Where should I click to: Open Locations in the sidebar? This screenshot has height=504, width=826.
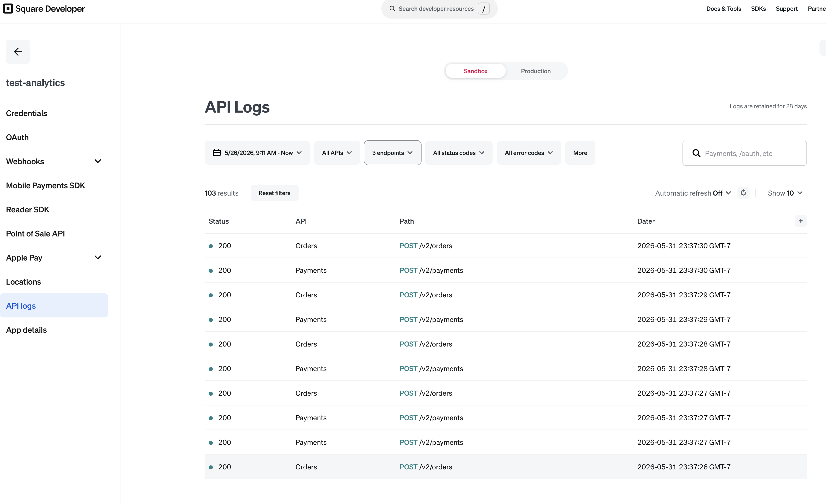24,282
